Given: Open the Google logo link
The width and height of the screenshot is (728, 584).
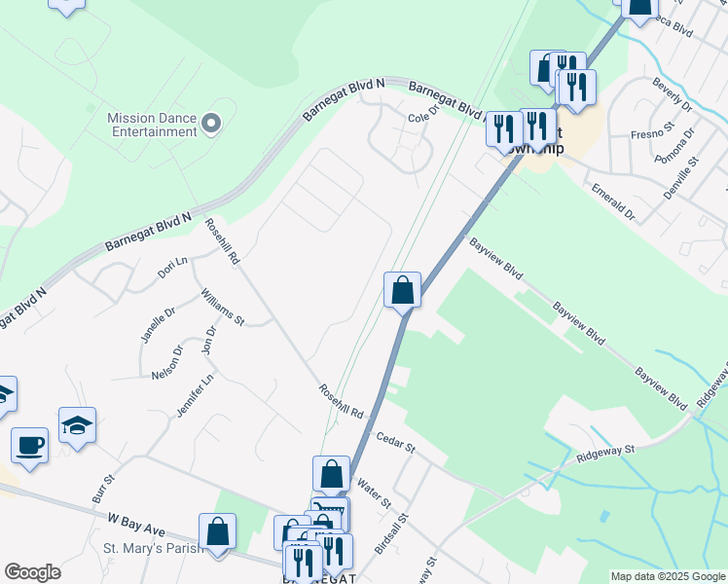Looking at the screenshot, I should (32, 572).
